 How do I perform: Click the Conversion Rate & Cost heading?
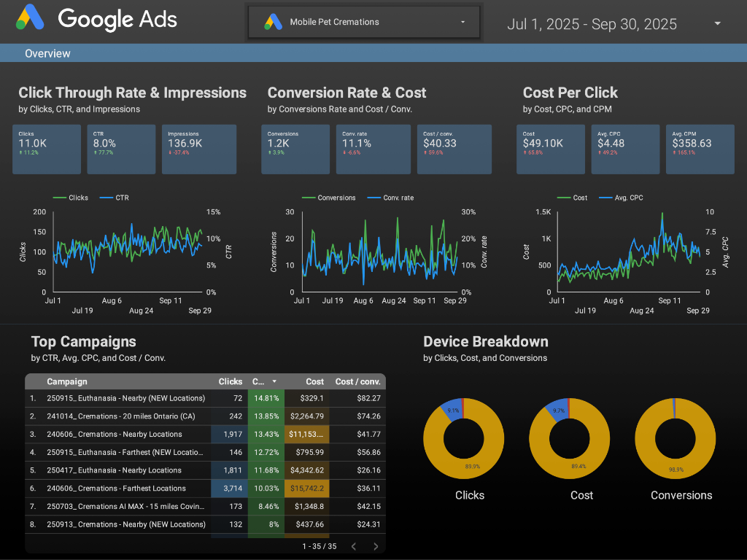coord(347,93)
